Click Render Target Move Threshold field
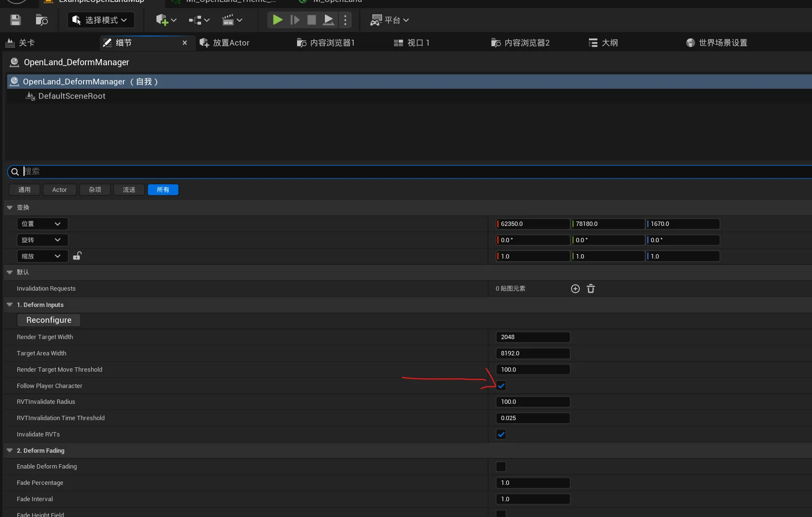 point(533,370)
